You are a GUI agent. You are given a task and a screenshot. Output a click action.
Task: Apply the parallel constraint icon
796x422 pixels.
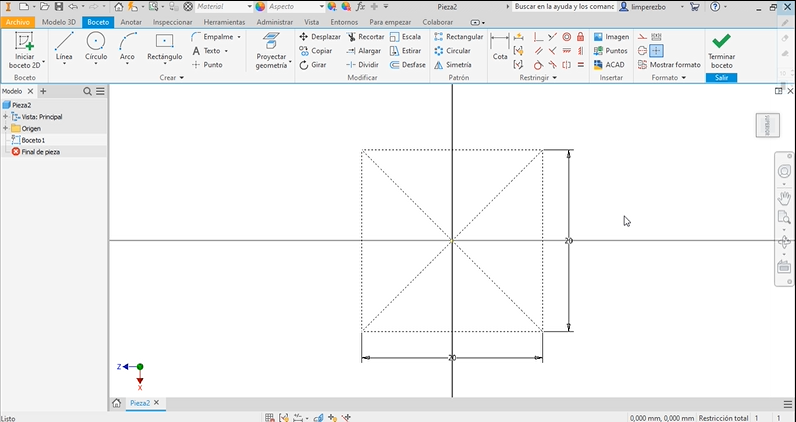(539, 51)
